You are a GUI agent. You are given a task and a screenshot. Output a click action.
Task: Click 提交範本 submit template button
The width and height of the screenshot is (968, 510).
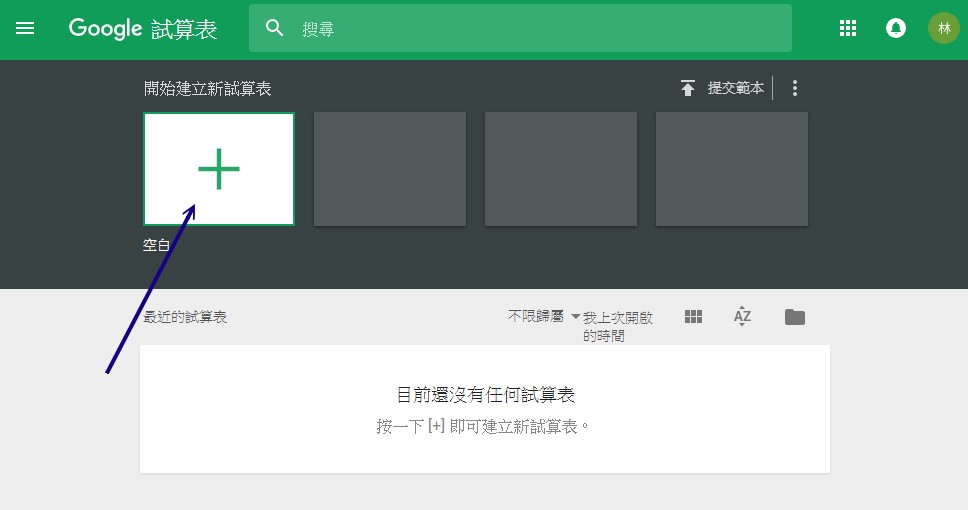(x=735, y=88)
